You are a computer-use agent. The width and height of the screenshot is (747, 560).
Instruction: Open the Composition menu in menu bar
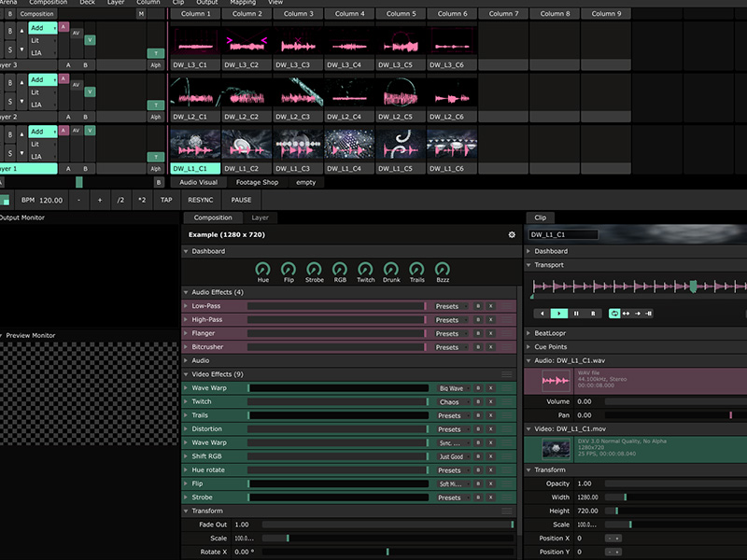click(48, 3)
